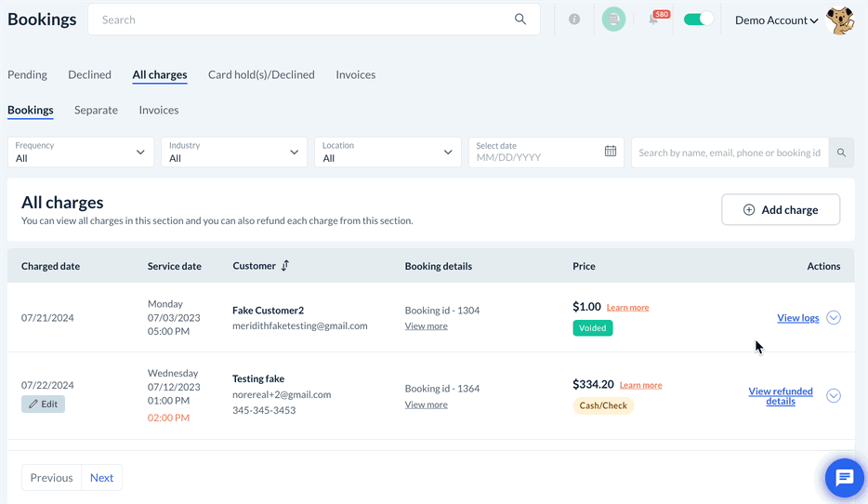Open the chat messenger bubble
Screen dimensions: 868x504
click(x=844, y=478)
